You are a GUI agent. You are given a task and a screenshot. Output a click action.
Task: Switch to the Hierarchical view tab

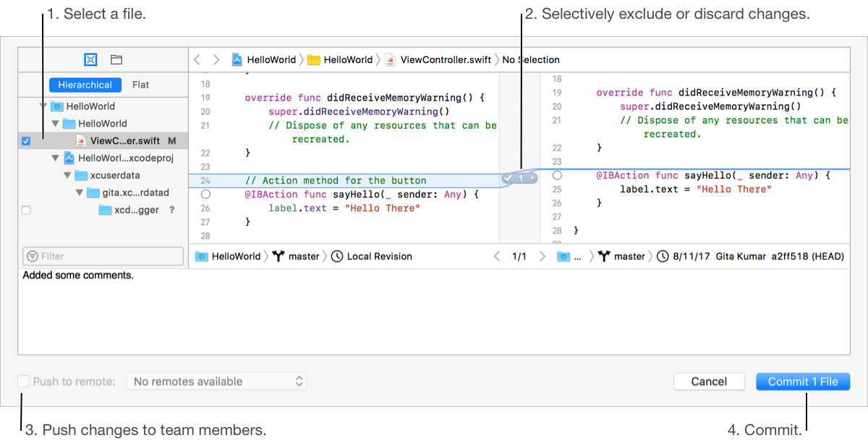click(x=85, y=85)
